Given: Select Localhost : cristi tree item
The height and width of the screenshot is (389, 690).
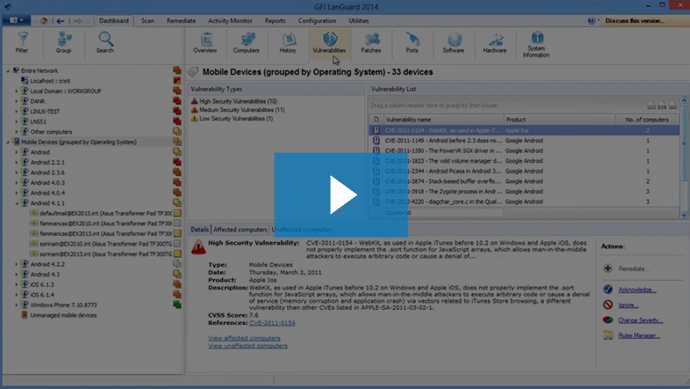Looking at the screenshot, I should tap(50, 81).
